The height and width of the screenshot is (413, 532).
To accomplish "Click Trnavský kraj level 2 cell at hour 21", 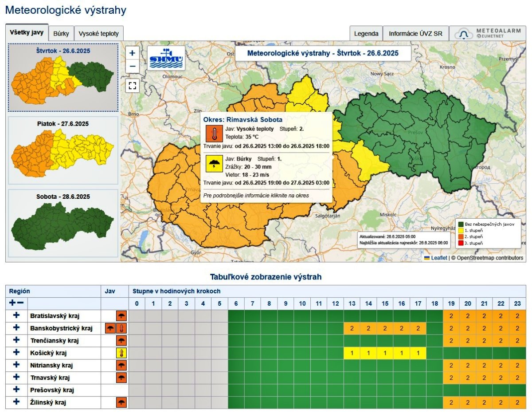I will click(484, 378).
